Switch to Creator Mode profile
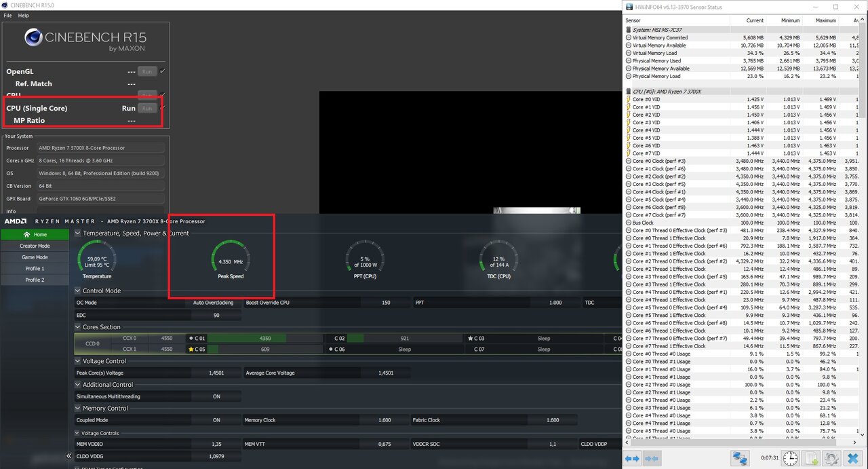The image size is (868, 469). (x=35, y=246)
